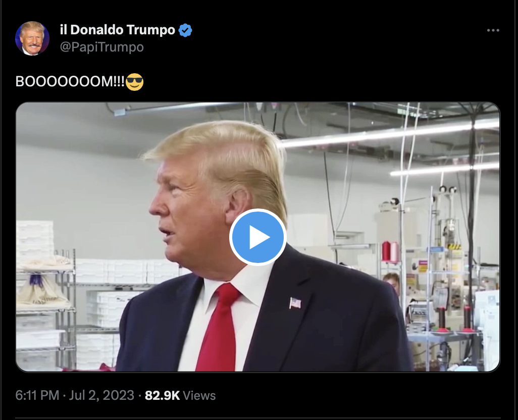Select the BOOOOOOOM!!! tweet text
This screenshot has height=420, width=518.
[x=70, y=82]
